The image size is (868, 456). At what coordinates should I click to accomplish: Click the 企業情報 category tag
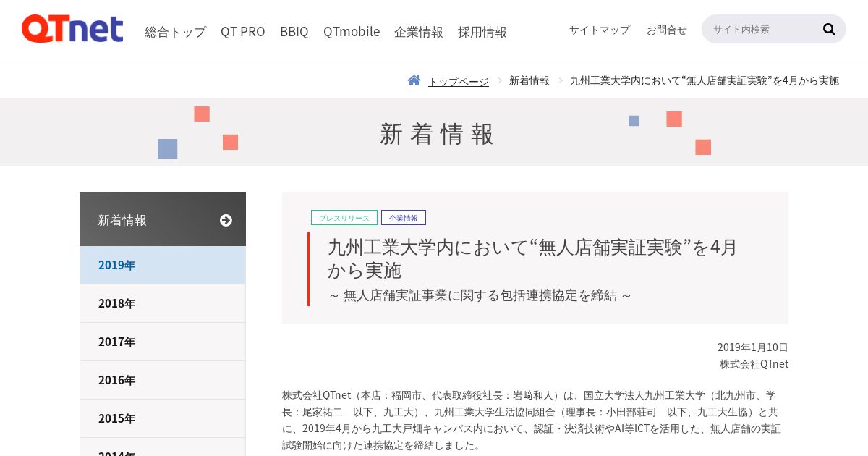(x=404, y=218)
